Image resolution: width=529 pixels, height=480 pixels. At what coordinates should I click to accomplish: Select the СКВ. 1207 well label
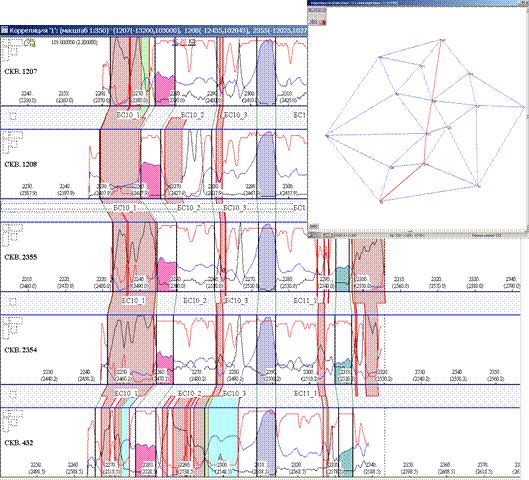21,72
